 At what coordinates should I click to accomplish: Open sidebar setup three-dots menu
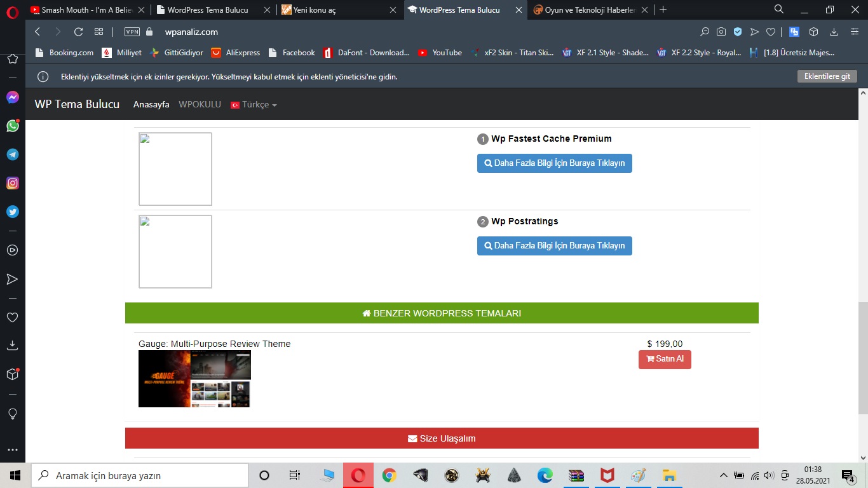tap(12, 450)
